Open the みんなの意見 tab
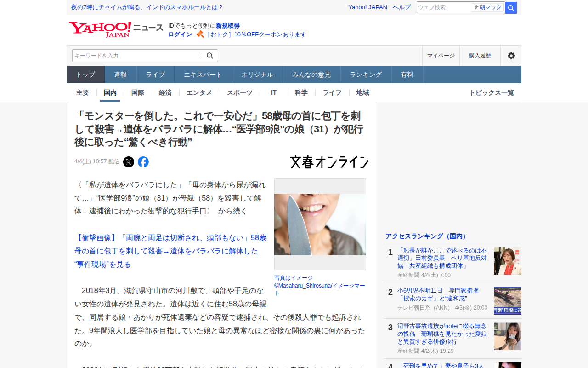This screenshot has width=588, height=368. point(311,75)
